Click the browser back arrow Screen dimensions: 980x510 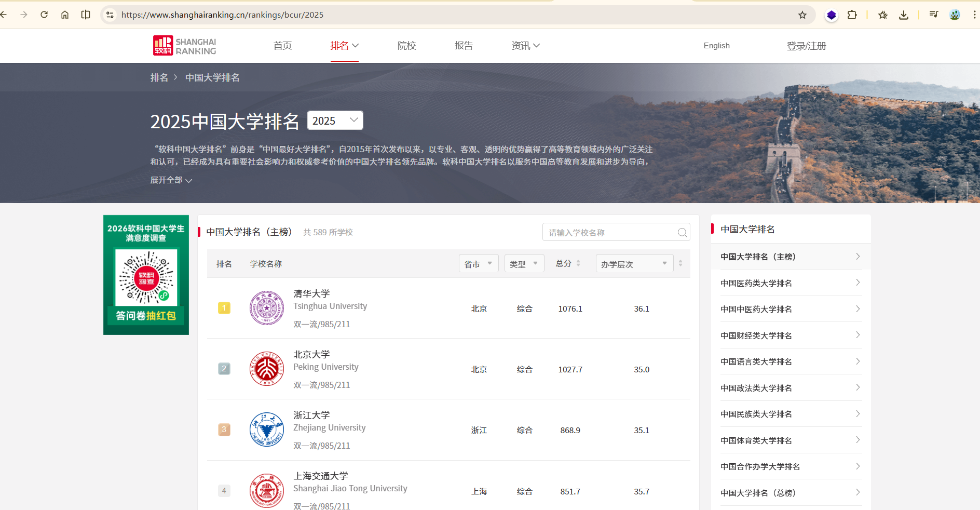coord(4,15)
